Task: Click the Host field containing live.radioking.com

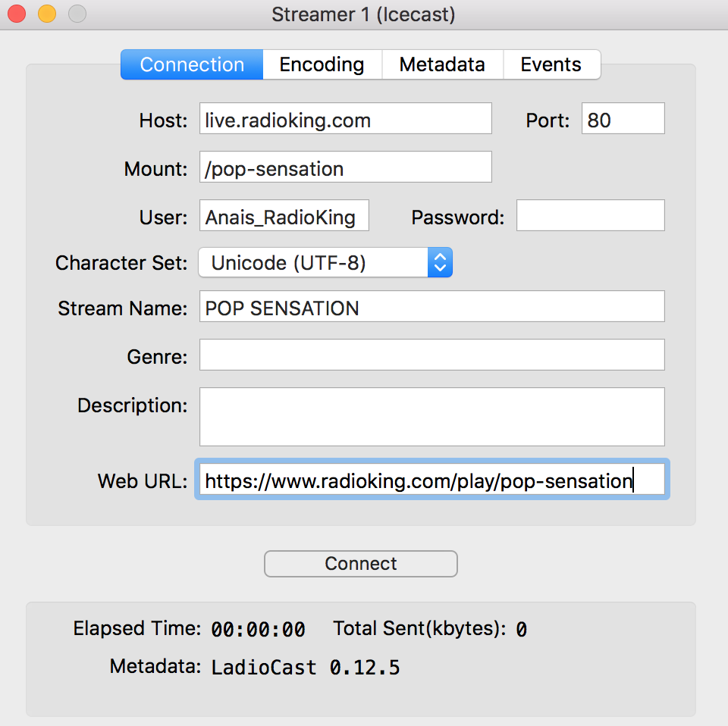Action: 345,119
